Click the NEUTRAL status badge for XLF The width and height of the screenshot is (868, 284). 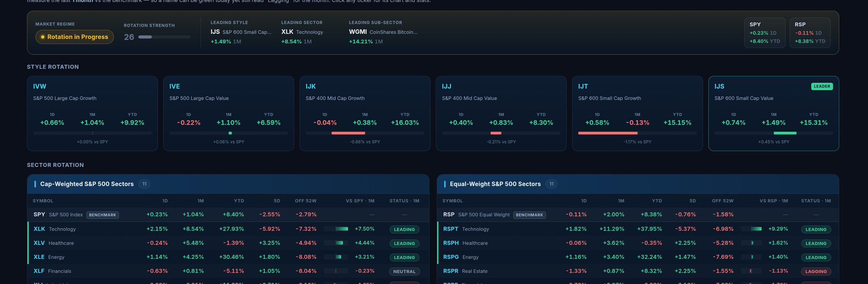[x=404, y=271]
